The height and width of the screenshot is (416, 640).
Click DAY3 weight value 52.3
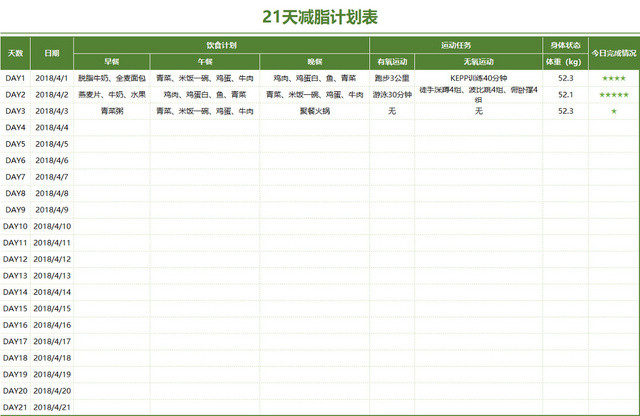click(x=565, y=111)
